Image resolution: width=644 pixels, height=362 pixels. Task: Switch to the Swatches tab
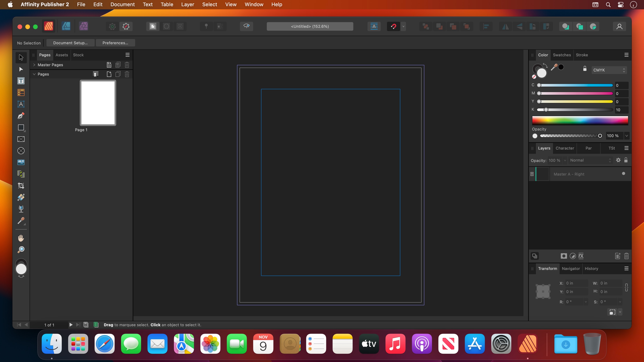(562, 55)
